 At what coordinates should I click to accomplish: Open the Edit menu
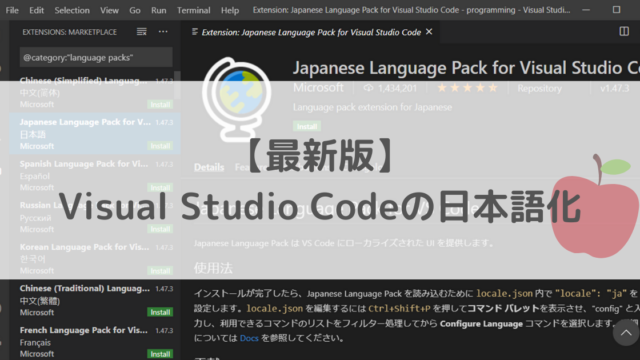(36, 10)
